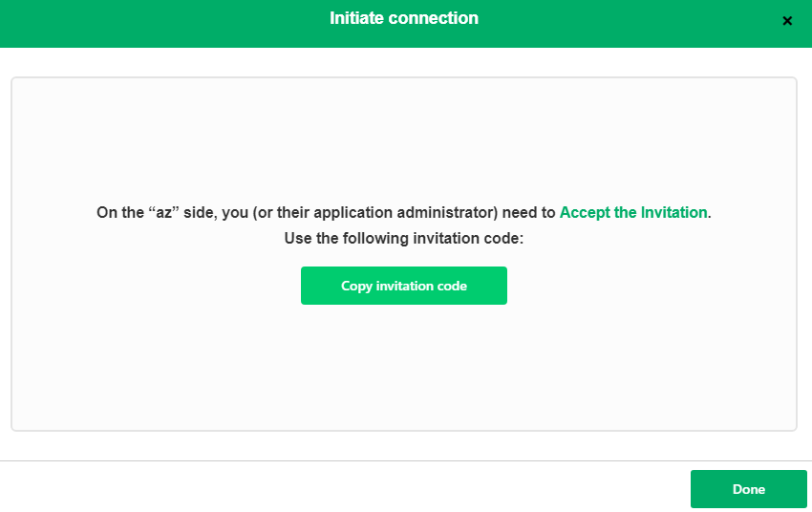The image size is (812, 512).
Task: Finish the connection setup with Done
Action: coord(748,489)
